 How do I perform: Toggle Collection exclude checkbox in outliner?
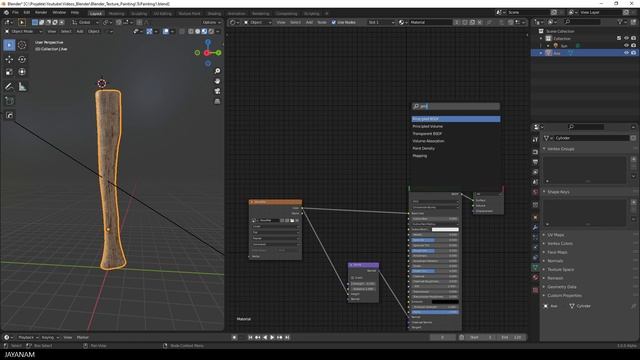[x=619, y=38]
